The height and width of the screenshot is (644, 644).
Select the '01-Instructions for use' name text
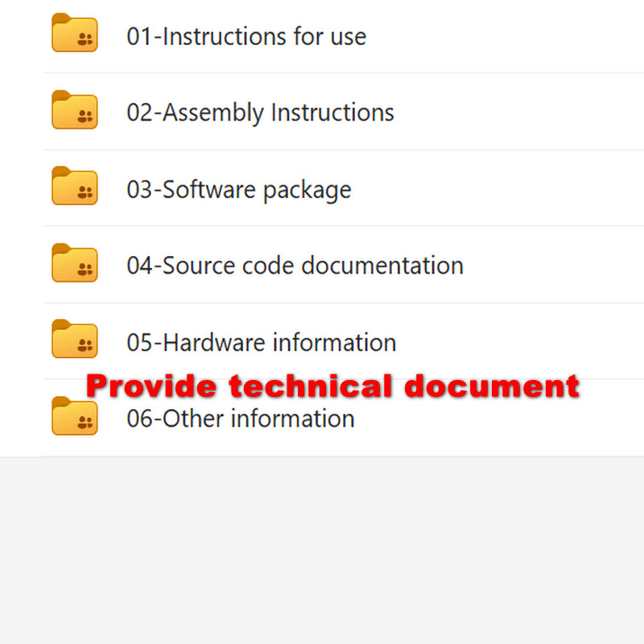[246, 36]
